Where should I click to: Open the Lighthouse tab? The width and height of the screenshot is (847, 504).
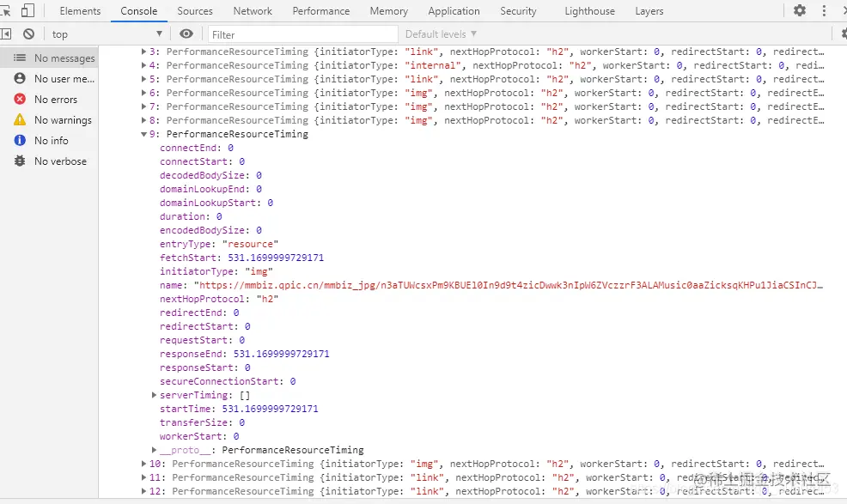pos(590,11)
